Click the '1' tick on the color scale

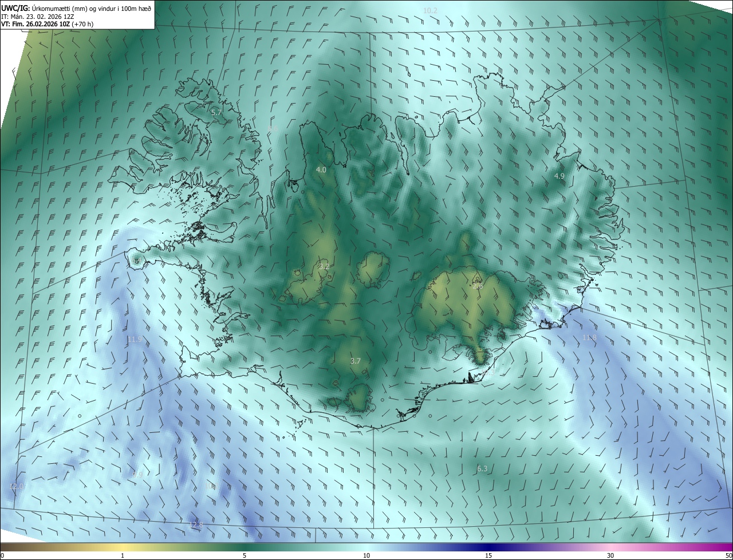point(123,556)
